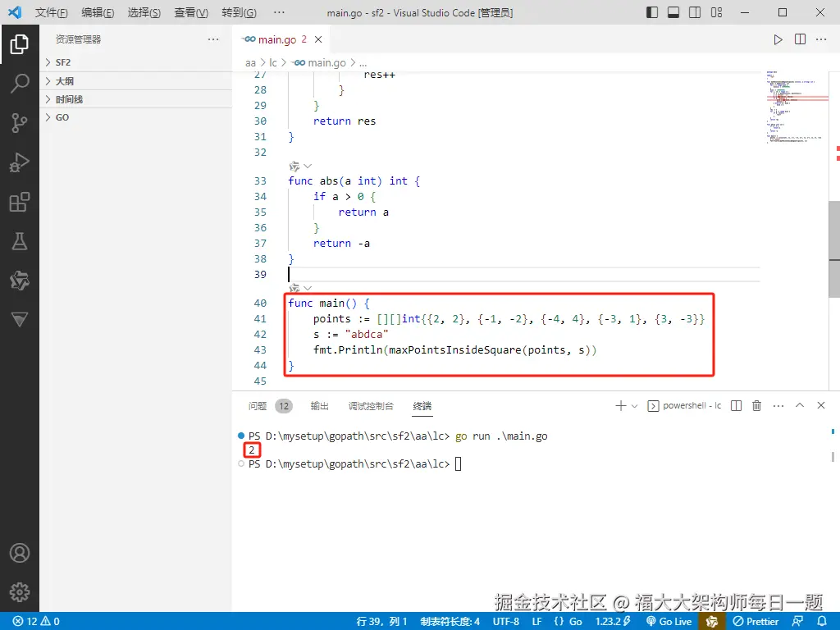Screen dimensions: 840x630
Task: Toggle bottom panel layout icon
Action: click(673, 12)
